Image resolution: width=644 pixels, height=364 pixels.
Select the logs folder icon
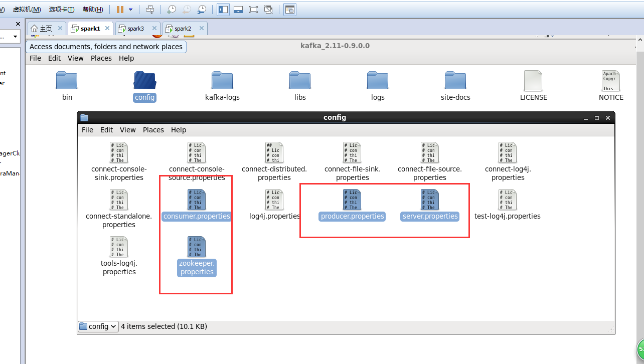[378, 80]
